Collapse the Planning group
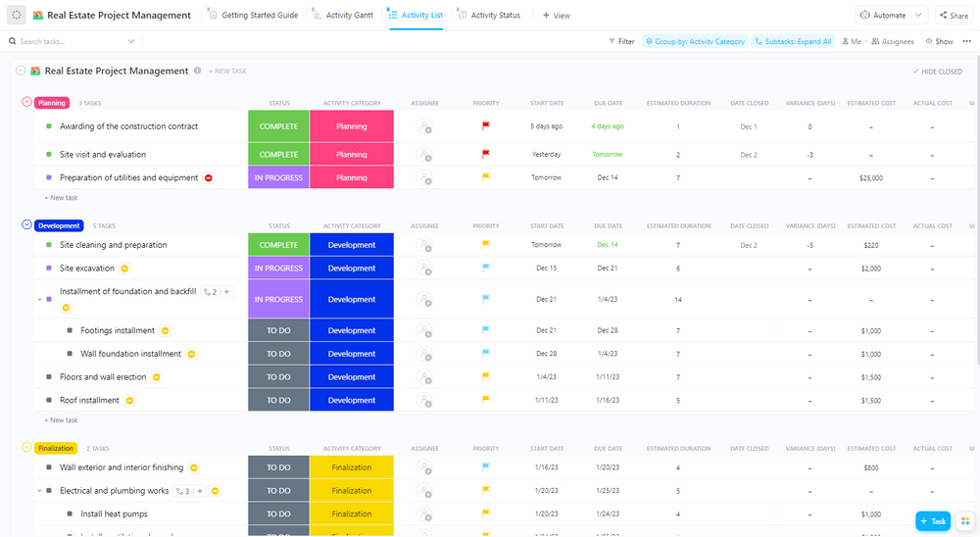This screenshot has height=537, width=980. coord(26,102)
